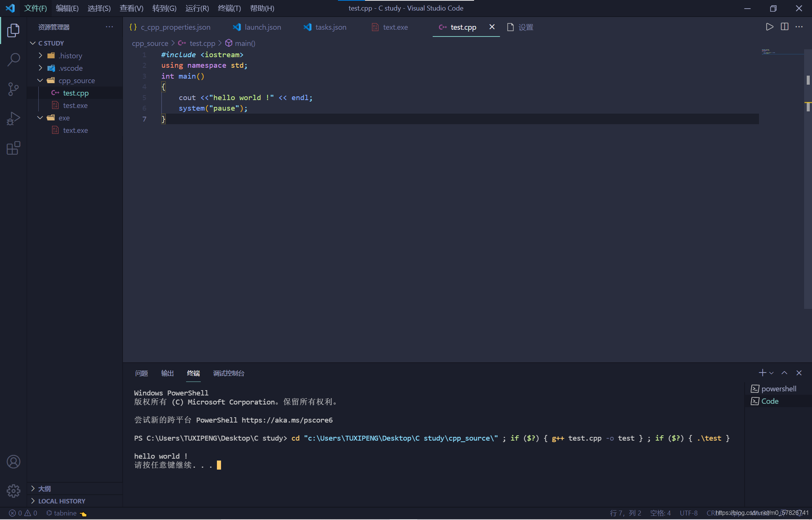This screenshot has width=812, height=520.
Task: Split the editor with the split icon
Action: click(784, 27)
